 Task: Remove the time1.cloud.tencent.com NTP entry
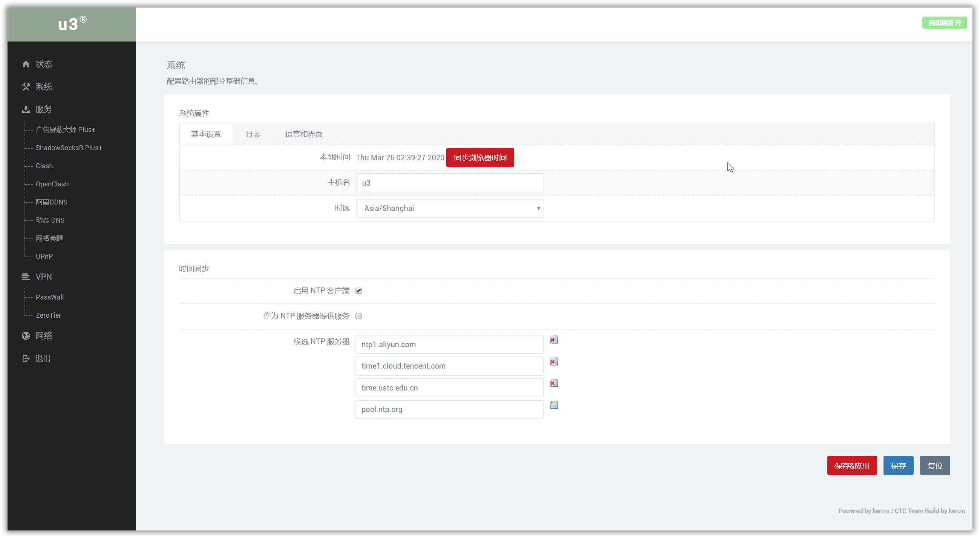[554, 361]
